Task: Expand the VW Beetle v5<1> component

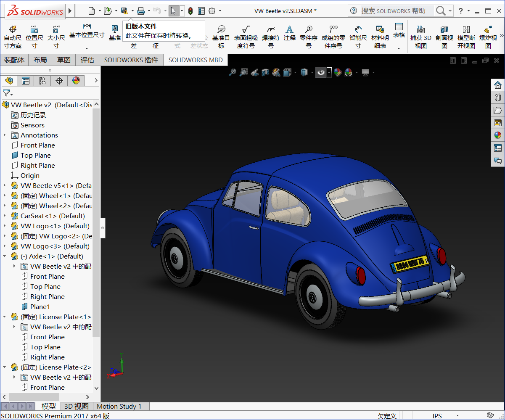Action: click(x=5, y=185)
